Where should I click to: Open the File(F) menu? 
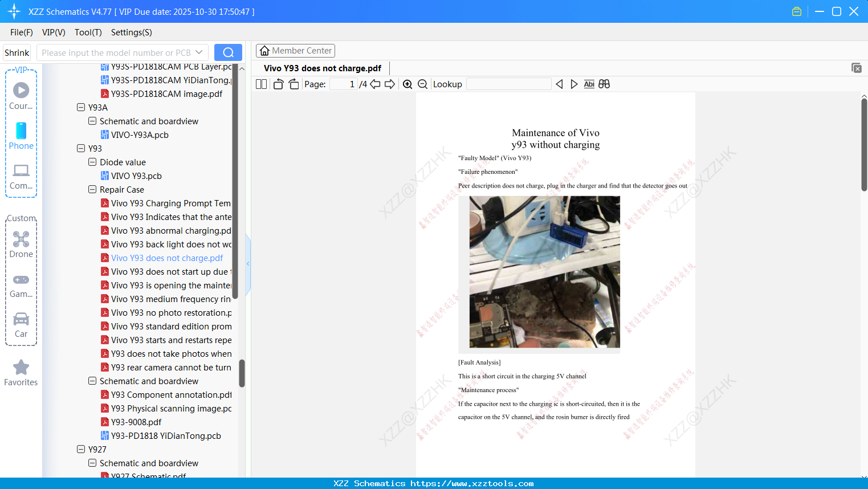(x=22, y=32)
